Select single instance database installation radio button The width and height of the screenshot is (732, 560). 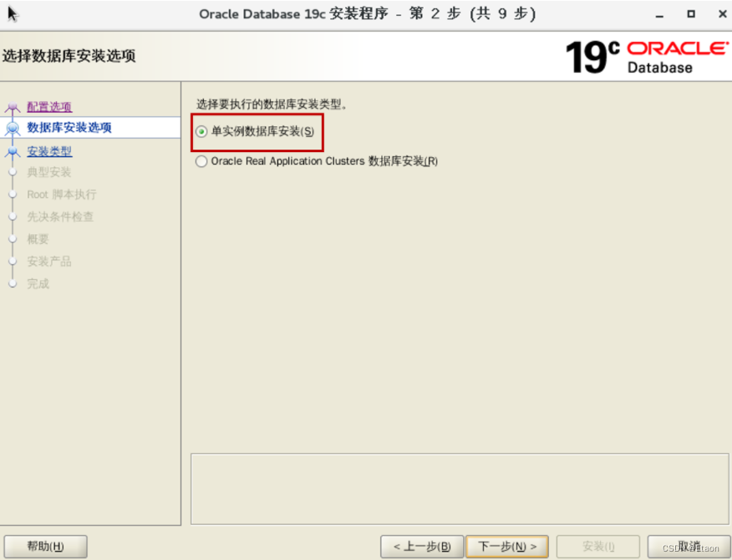(201, 132)
